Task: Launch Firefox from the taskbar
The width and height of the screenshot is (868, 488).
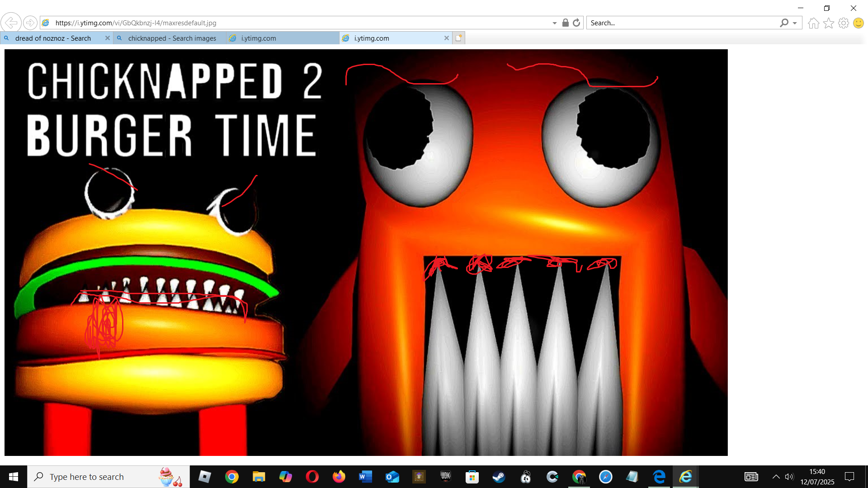Action: coord(339,477)
